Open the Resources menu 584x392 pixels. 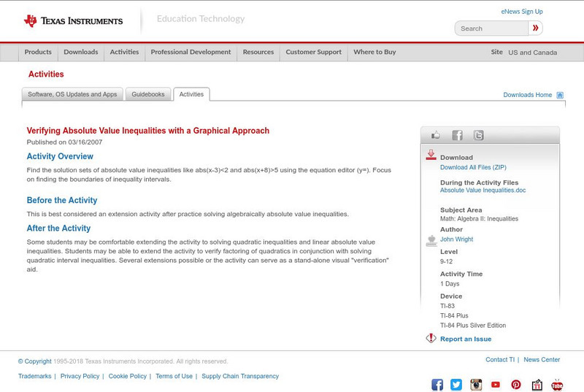(258, 52)
